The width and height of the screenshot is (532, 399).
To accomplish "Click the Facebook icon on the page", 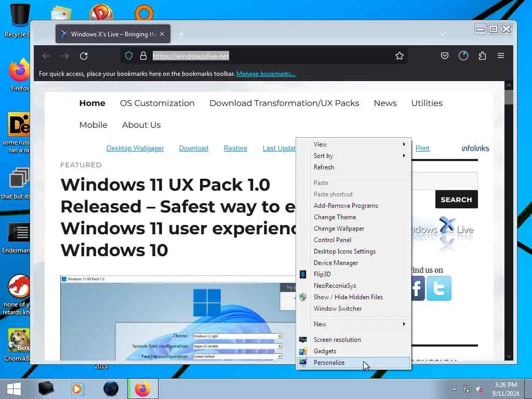I will (418, 288).
